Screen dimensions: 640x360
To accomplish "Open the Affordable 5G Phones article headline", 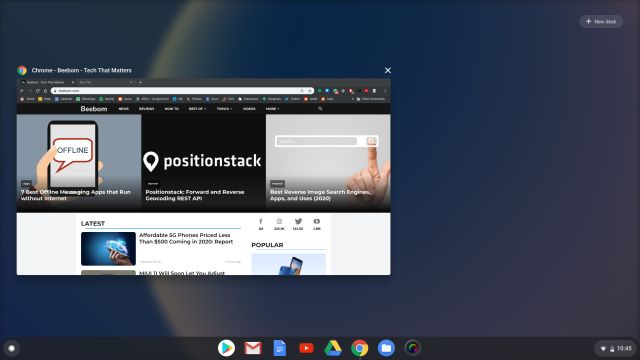I will 186,238.
